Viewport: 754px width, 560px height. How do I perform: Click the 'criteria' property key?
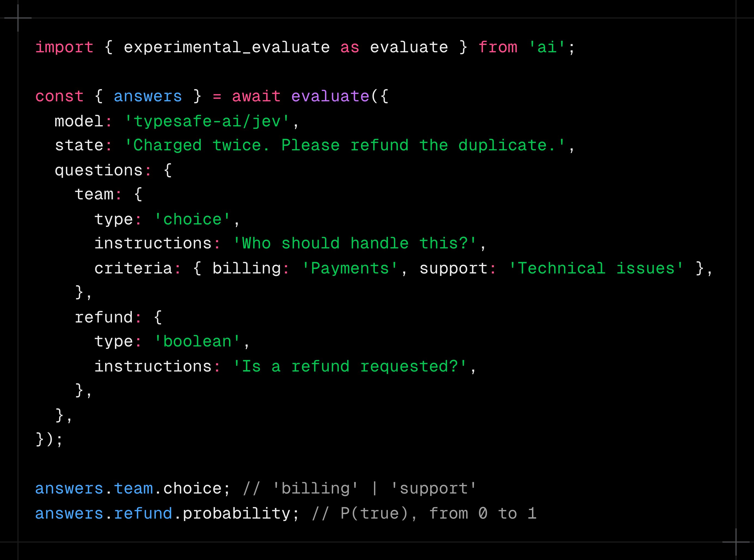[133, 269]
